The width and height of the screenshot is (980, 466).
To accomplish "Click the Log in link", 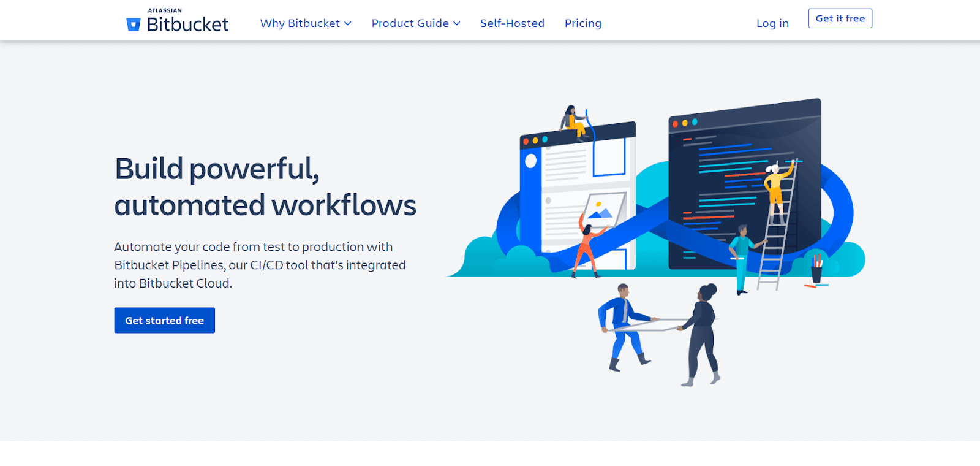I will (772, 23).
